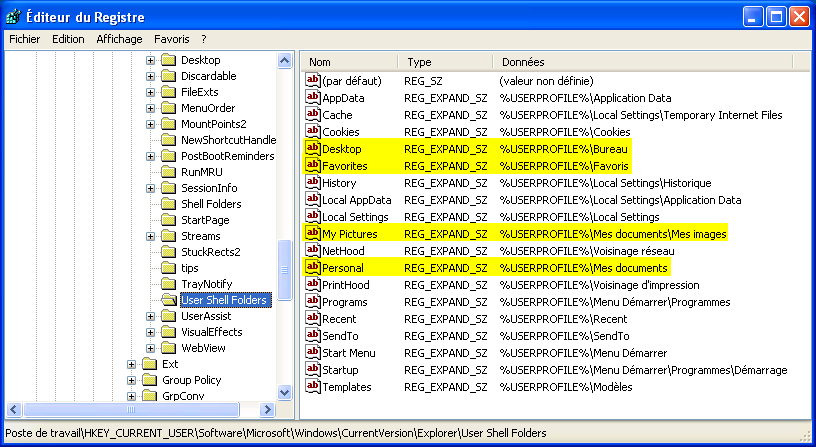
Task: Click the tree horizontal scrollbar thumb
Action: coord(131,410)
